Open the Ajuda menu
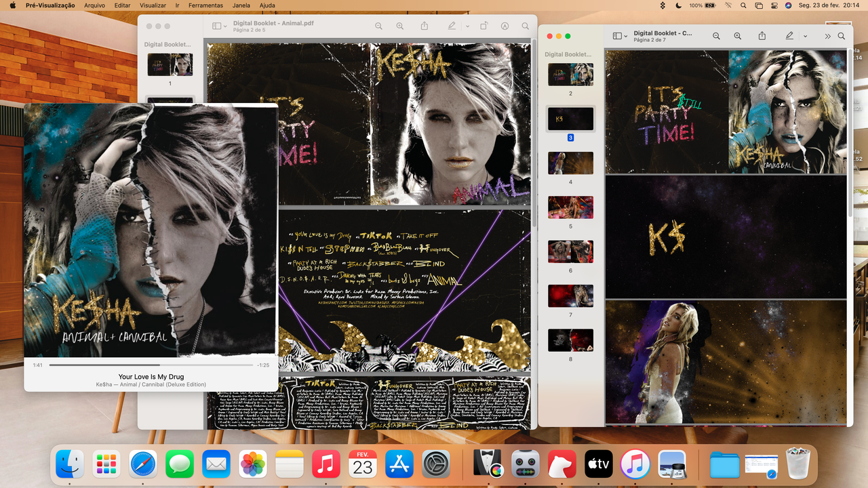Viewport: 868px width, 488px height. (267, 5)
